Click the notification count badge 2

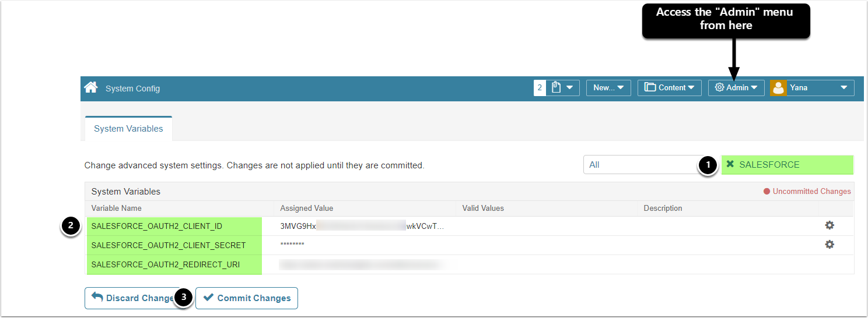coord(540,88)
